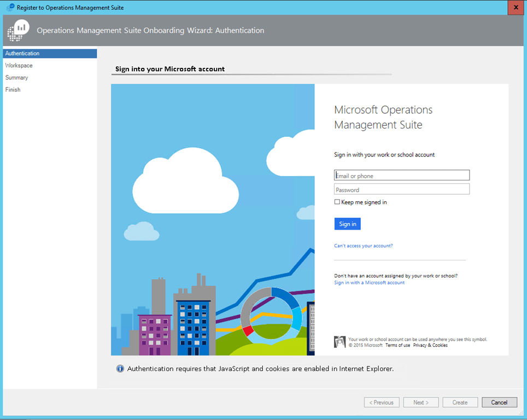This screenshot has width=527, height=420.
Task: Click the Sign in with your work or school account text
Action: pyautogui.click(x=384, y=155)
